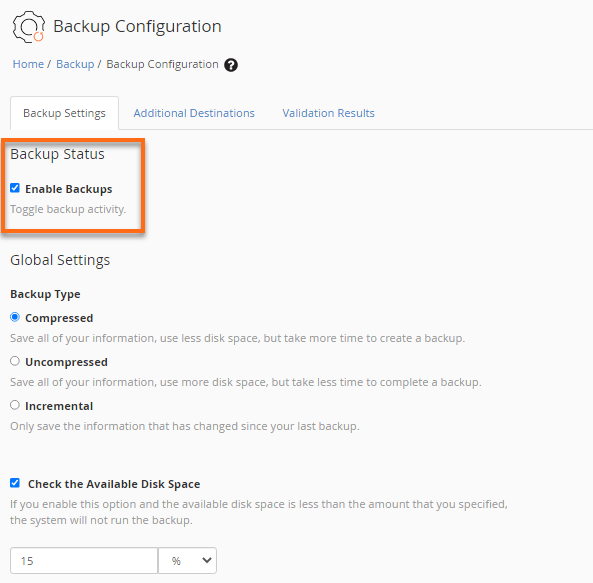Click the Enable Backups label text

click(x=68, y=189)
